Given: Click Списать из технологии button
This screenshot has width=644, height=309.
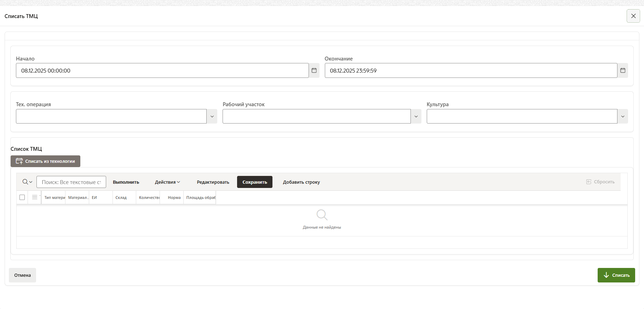Looking at the screenshot, I should pos(46,161).
